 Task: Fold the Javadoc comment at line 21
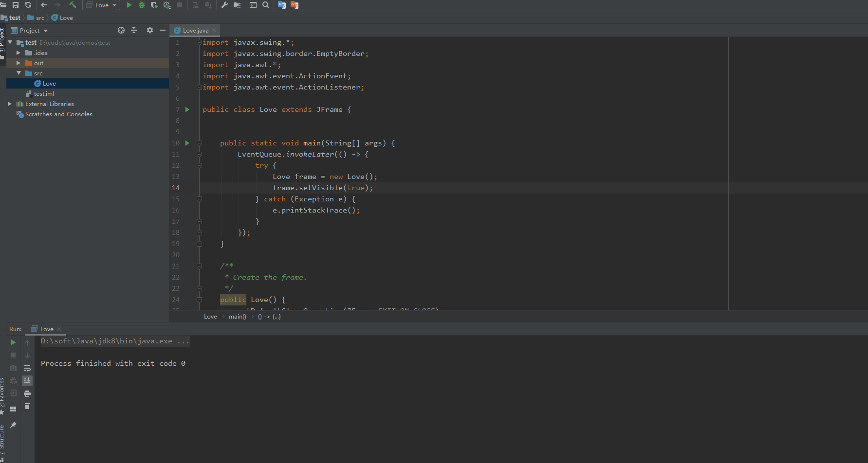point(199,266)
